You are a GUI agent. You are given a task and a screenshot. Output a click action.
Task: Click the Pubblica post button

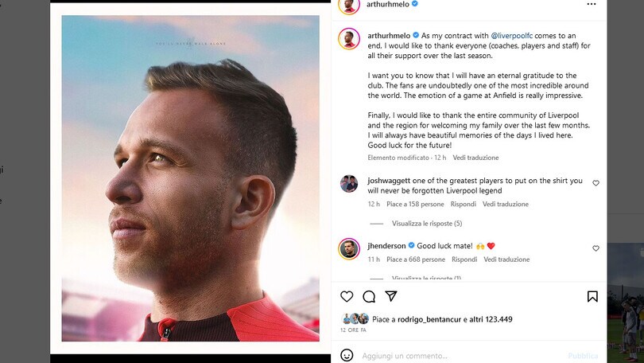[583, 356]
